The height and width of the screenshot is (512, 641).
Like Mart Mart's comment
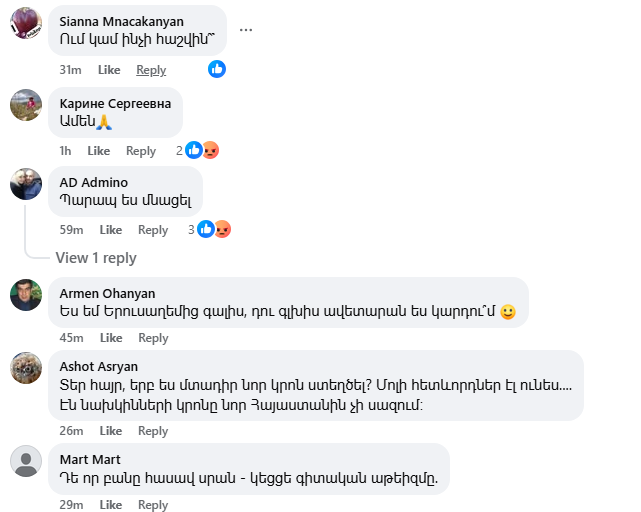point(110,505)
